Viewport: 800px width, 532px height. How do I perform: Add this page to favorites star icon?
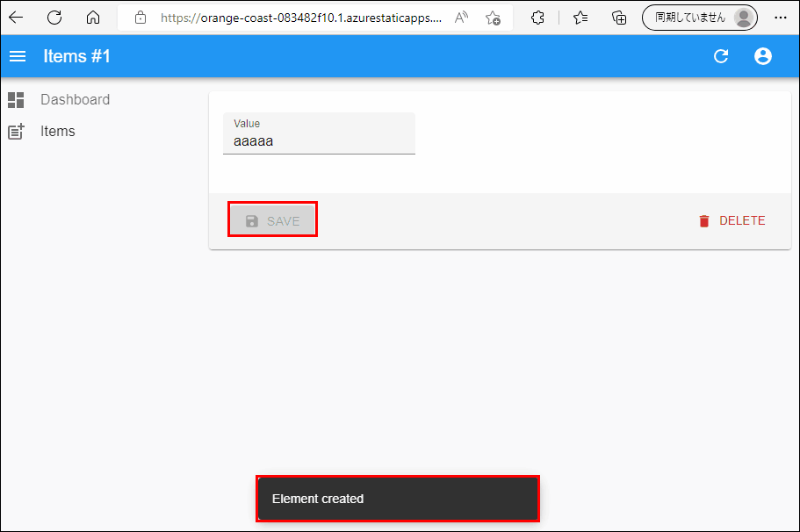(x=493, y=18)
